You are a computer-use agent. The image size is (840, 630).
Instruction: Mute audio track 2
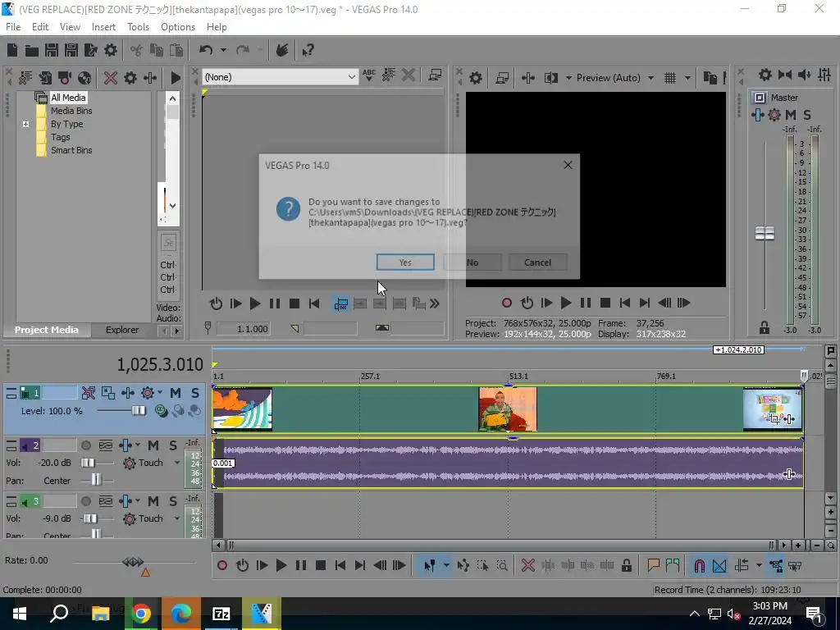coord(153,445)
